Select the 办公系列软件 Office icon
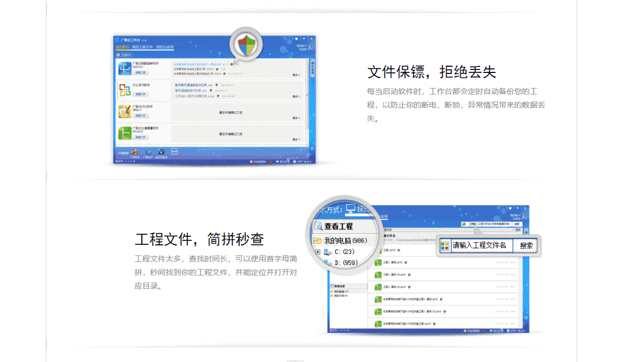The height and width of the screenshot is (362, 644). coord(125,89)
